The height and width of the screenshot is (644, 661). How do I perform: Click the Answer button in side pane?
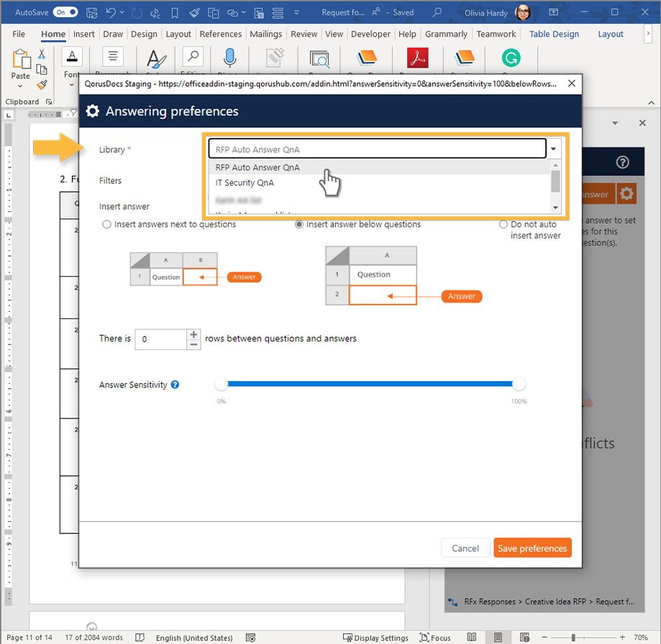598,194
